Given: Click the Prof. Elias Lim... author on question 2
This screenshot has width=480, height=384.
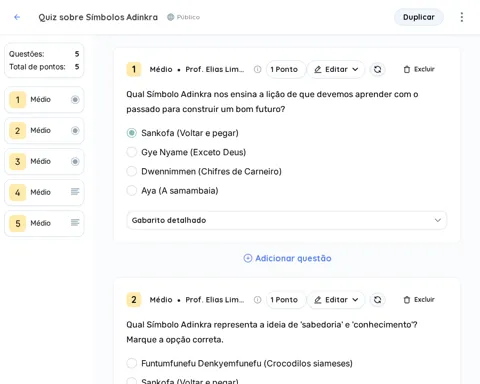Looking at the screenshot, I should [215, 300].
